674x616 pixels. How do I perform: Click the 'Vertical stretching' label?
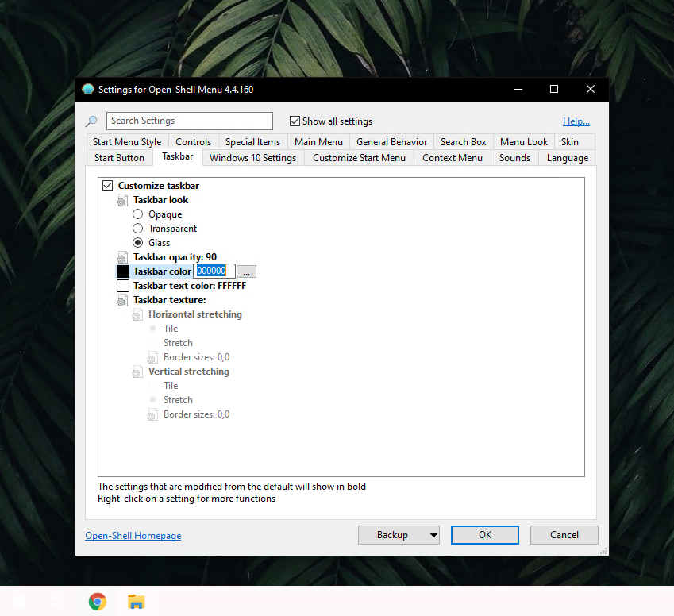(x=189, y=372)
